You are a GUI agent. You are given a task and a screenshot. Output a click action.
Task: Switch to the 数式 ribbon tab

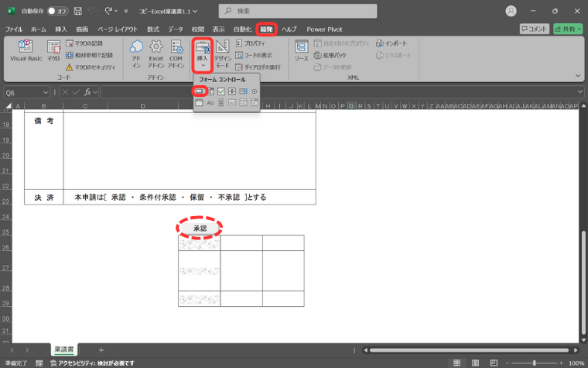[x=153, y=29]
